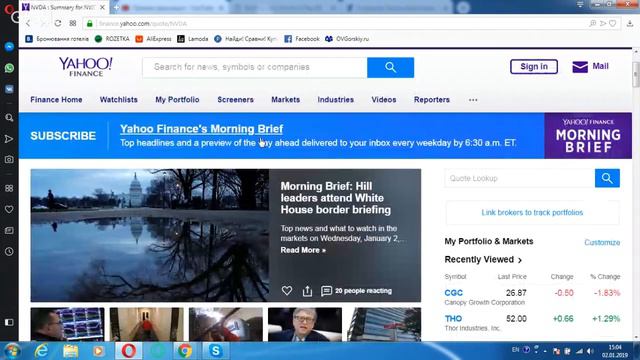Focus the Quote Lookup field

(520, 178)
